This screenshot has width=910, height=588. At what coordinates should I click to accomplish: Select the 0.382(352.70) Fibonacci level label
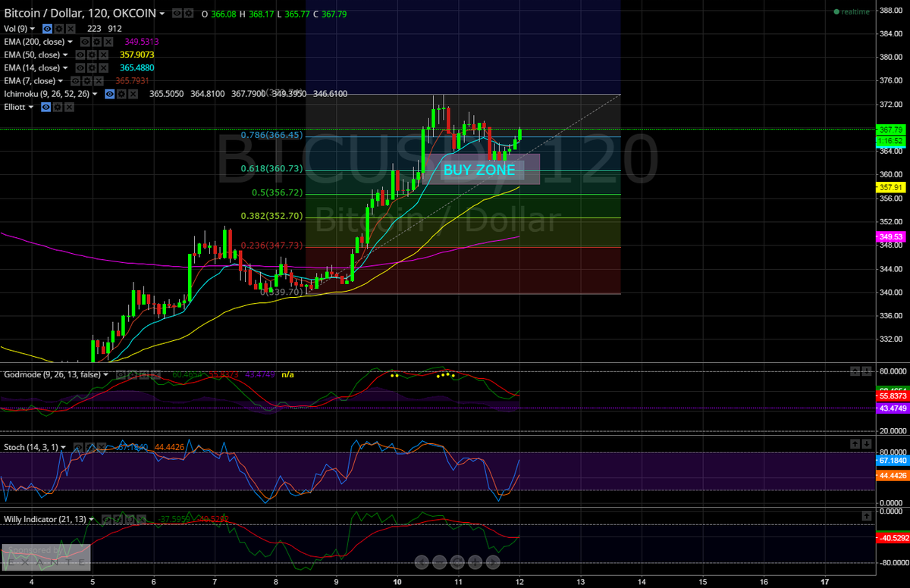[271, 216]
